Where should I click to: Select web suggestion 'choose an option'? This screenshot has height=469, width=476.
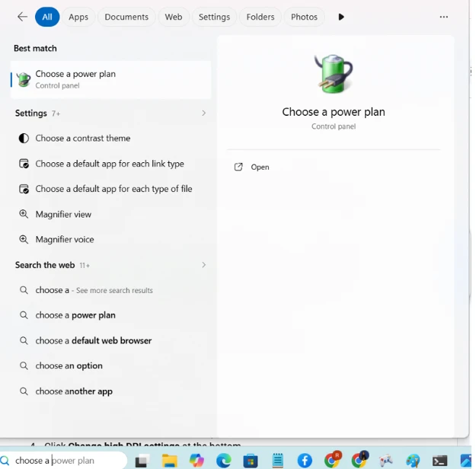(110, 365)
